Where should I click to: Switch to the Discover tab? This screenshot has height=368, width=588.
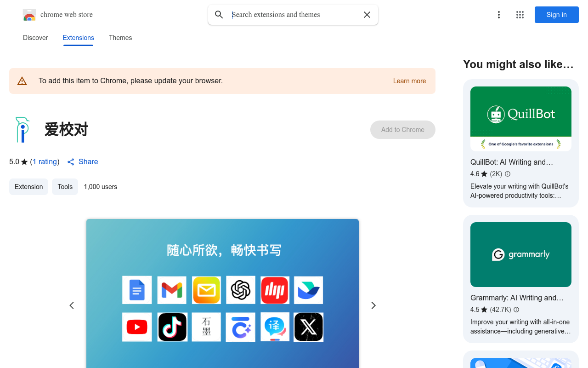[35, 38]
